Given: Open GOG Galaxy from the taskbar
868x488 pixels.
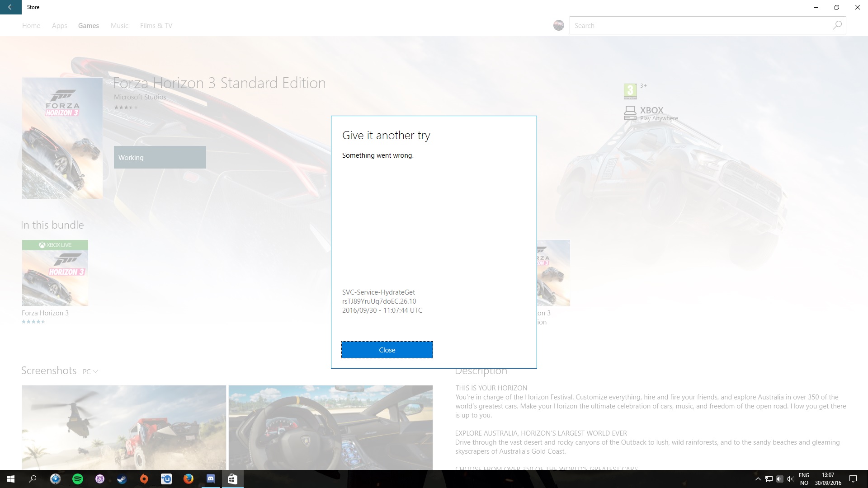Looking at the screenshot, I should coord(100,479).
